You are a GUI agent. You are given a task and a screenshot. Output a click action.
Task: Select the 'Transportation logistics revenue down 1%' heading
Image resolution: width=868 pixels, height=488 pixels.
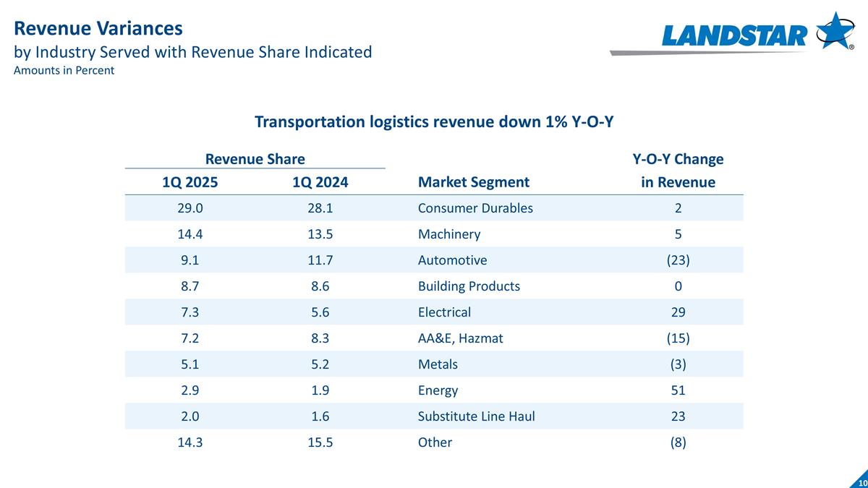(433, 121)
